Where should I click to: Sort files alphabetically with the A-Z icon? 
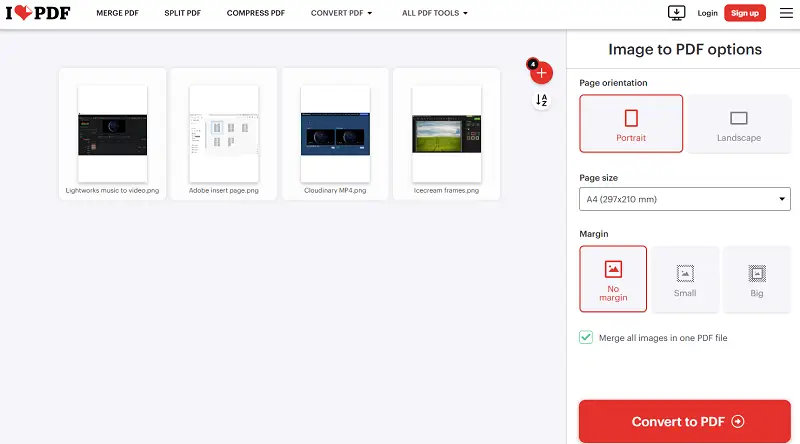coord(541,100)
